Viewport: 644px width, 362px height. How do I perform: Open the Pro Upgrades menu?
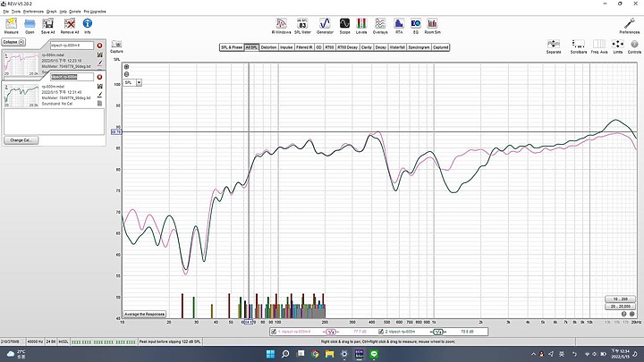(x=95, y=12)
